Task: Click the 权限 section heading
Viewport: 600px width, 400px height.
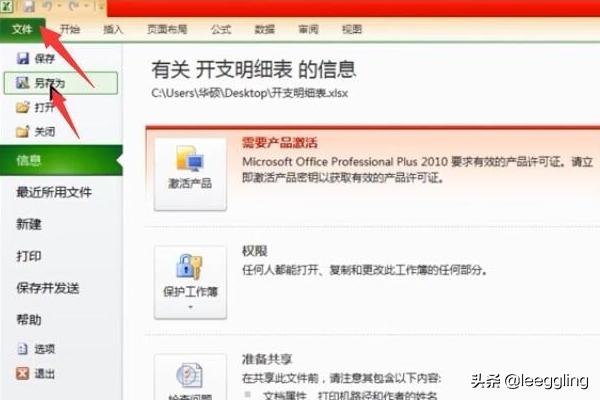Action: coord(255,251)
